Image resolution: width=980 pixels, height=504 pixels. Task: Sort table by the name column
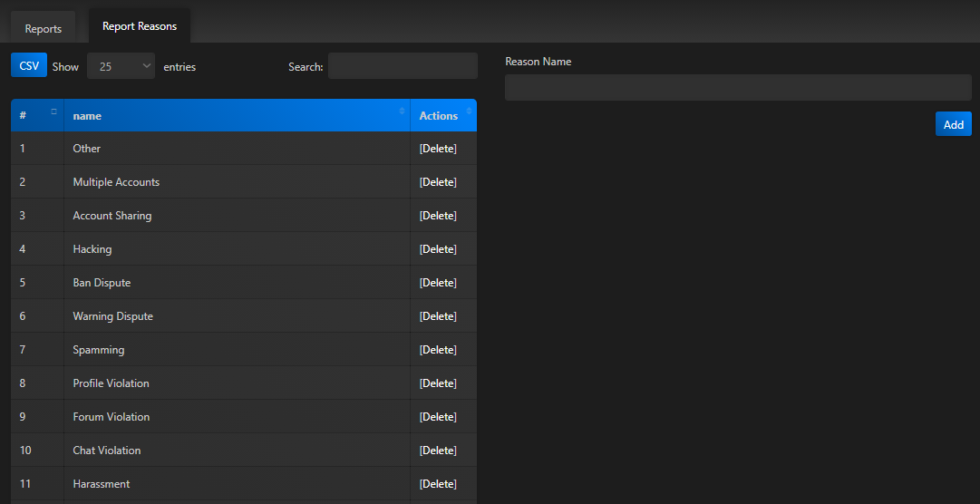[x=236, y=115]
